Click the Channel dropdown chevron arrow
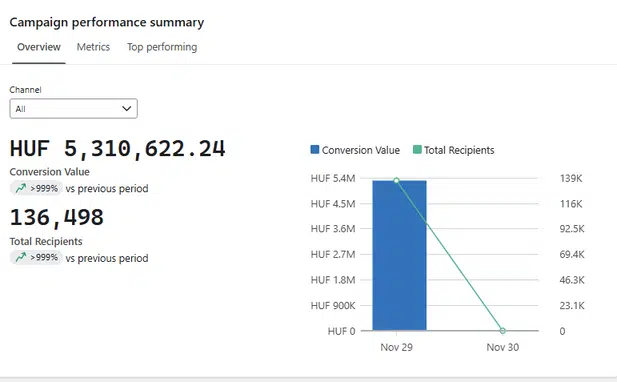Image resolution: width=617 pixels, height=382 pixels. (126, 109)
